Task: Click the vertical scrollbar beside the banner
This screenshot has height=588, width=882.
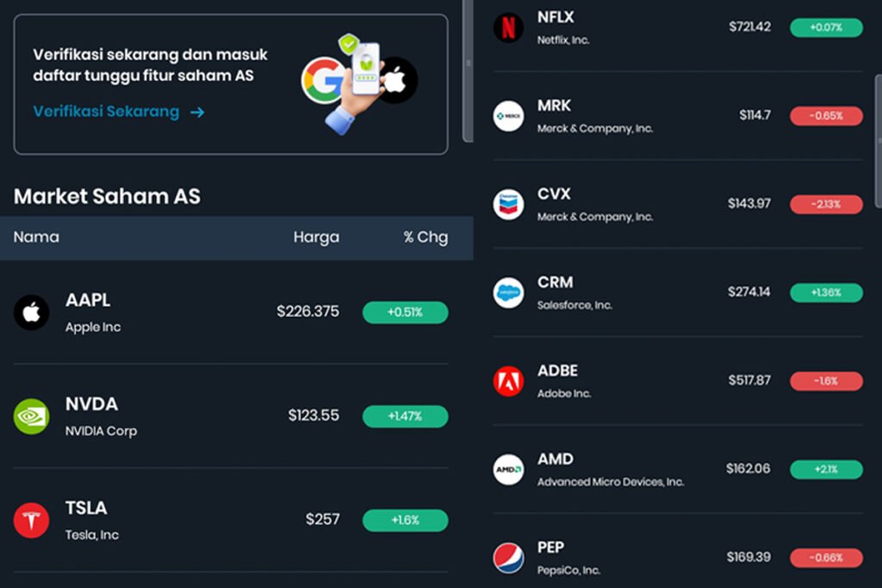Action: pyautogui.click(x=468, y=71)
